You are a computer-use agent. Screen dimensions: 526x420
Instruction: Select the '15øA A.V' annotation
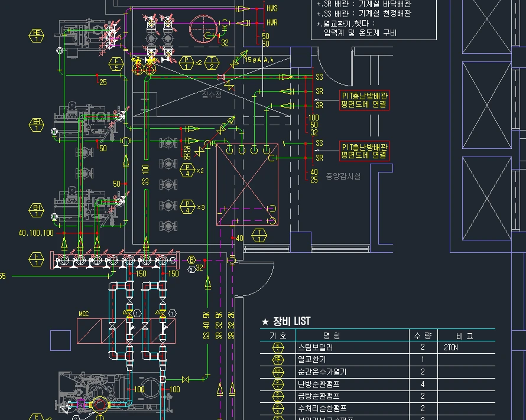click(259, 60)
